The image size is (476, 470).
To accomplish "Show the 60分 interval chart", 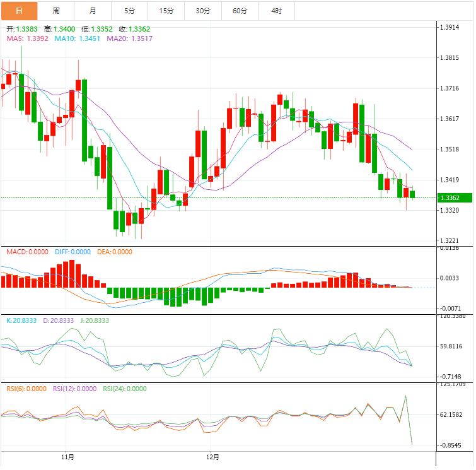I will tap(240, 11).
